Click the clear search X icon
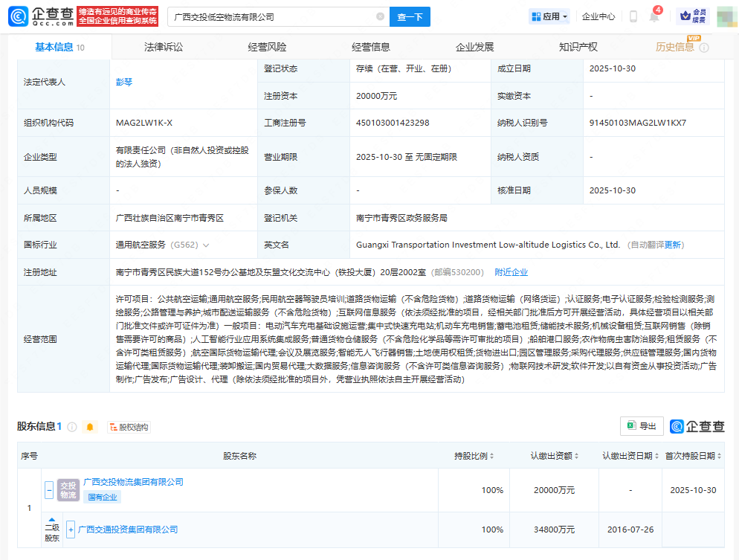Image resolution: width=739 pixels, height=560 pixels. point(379,16)
